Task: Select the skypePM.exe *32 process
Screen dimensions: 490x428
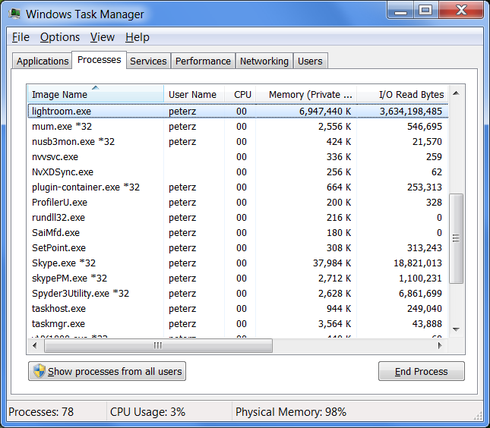Action: (238, 278)
